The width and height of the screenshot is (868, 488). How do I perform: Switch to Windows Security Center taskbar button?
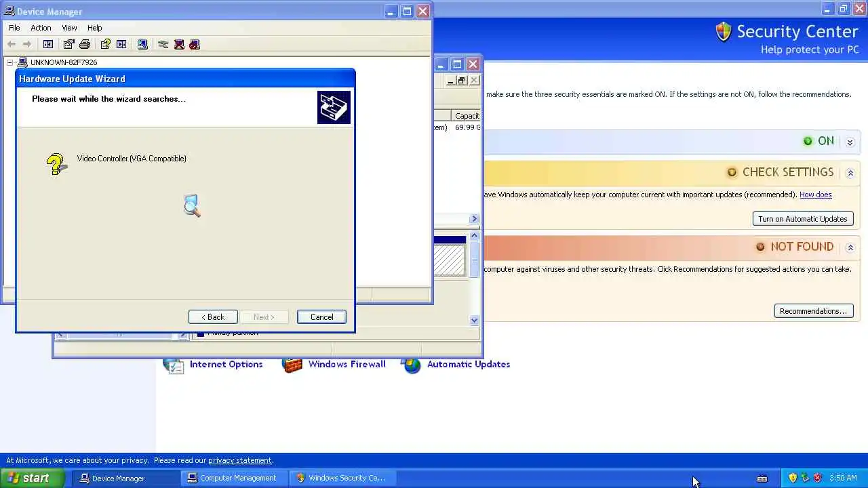(x=341, y=478)
